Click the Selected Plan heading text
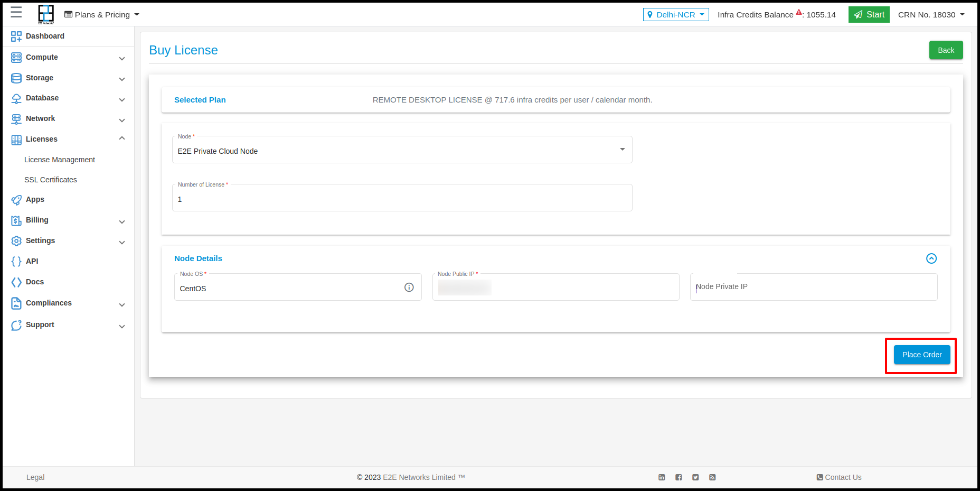The image size is (980, 491). (200, 100)
